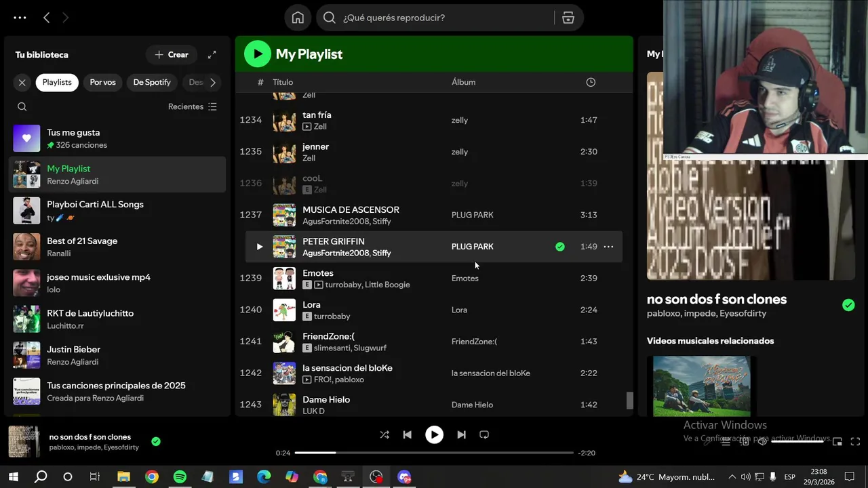The height and width of the screenshot is (488, 868).
Task: Open more options for PETER GRIFFIN
Action: coord(608,247)
